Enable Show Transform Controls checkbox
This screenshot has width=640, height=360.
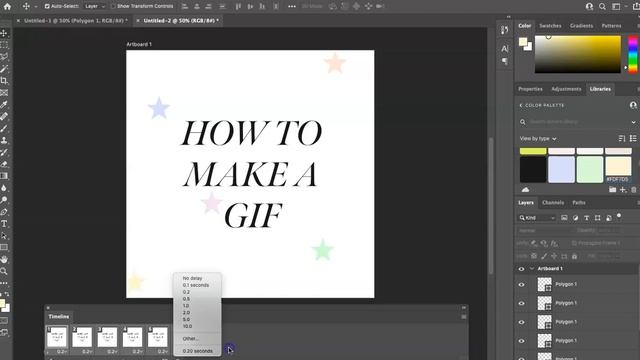(x=113, y=6)
